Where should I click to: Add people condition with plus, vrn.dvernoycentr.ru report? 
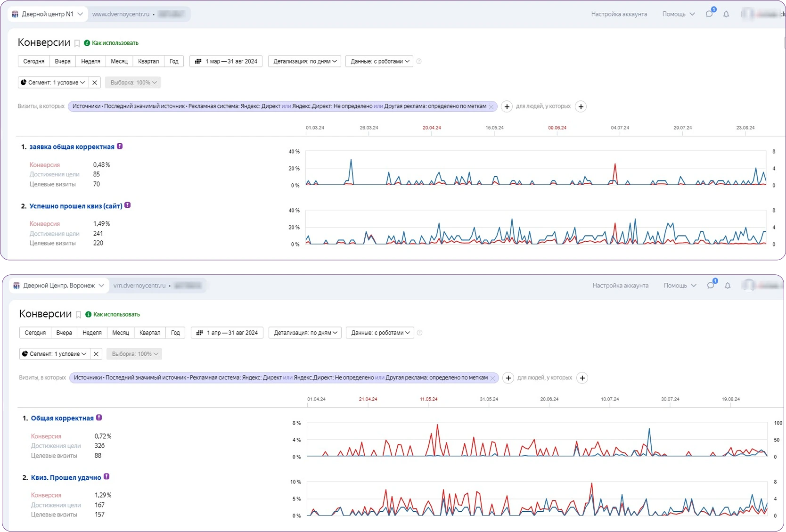pos(582,378)
